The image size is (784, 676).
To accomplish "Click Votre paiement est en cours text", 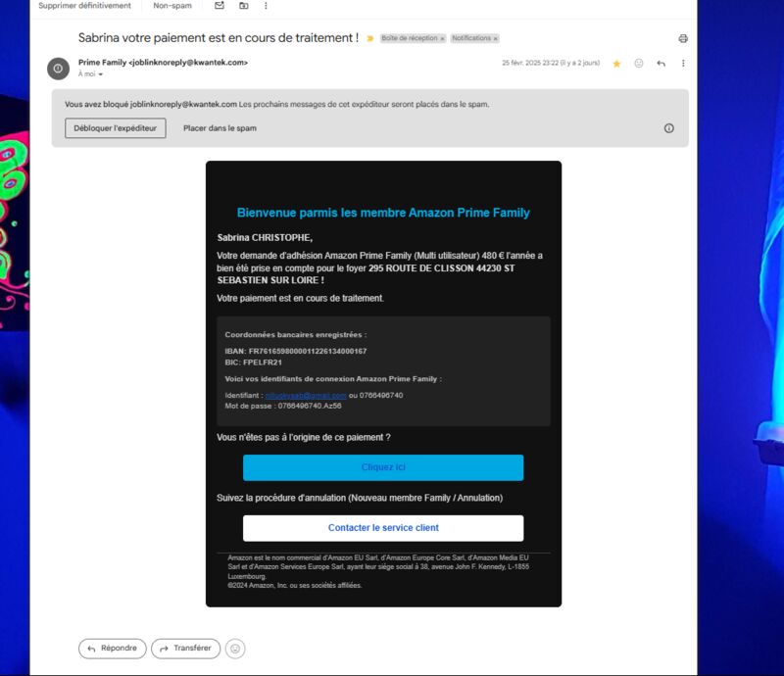I will click(x=301, y=298).
